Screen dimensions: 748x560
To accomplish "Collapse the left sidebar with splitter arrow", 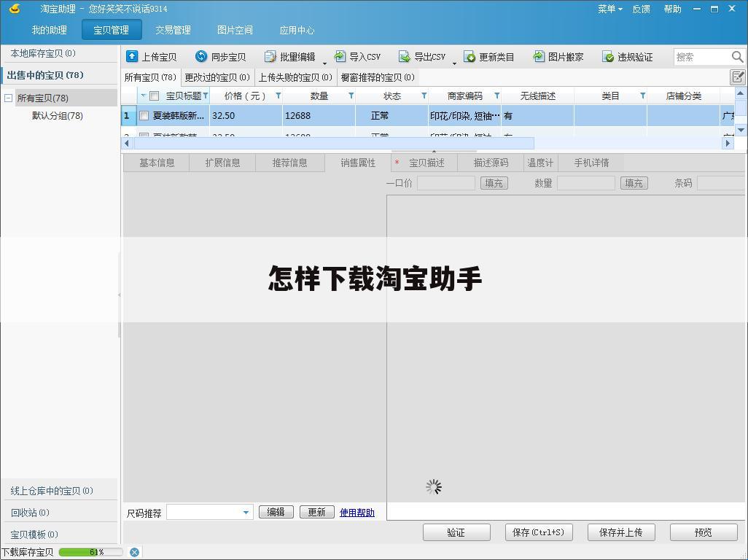I will tap(120, 295).
